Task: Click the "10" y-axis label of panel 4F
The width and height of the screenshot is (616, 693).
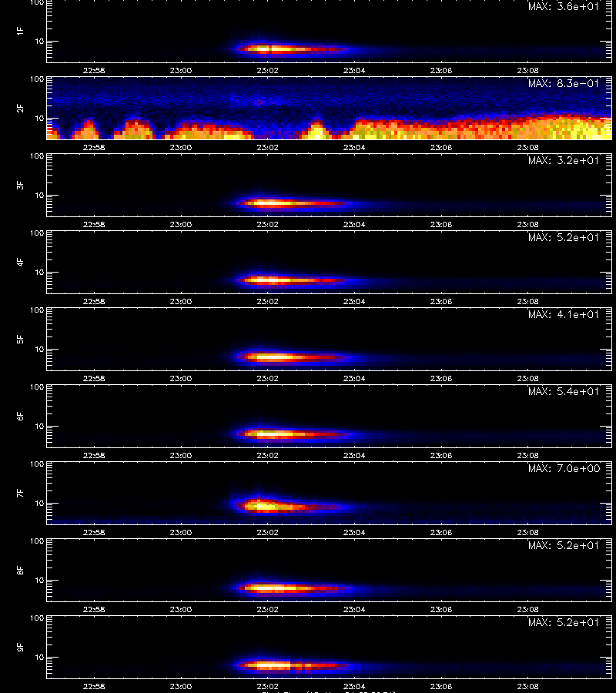Action: pos(40,273)
